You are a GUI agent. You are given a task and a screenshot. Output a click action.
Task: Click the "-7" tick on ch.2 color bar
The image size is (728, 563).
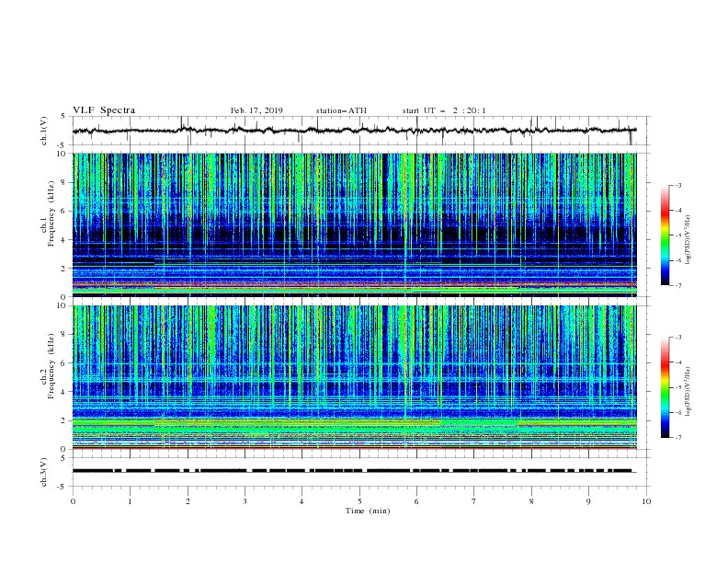tap(678, 437)
